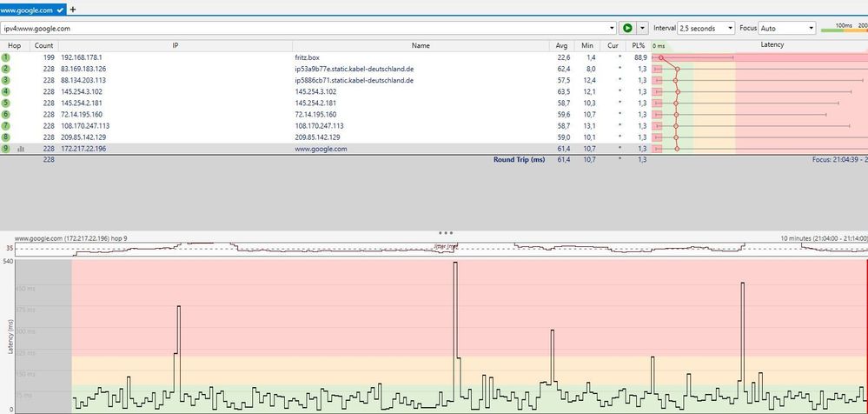Sort by the Min column header

[587, 45]
